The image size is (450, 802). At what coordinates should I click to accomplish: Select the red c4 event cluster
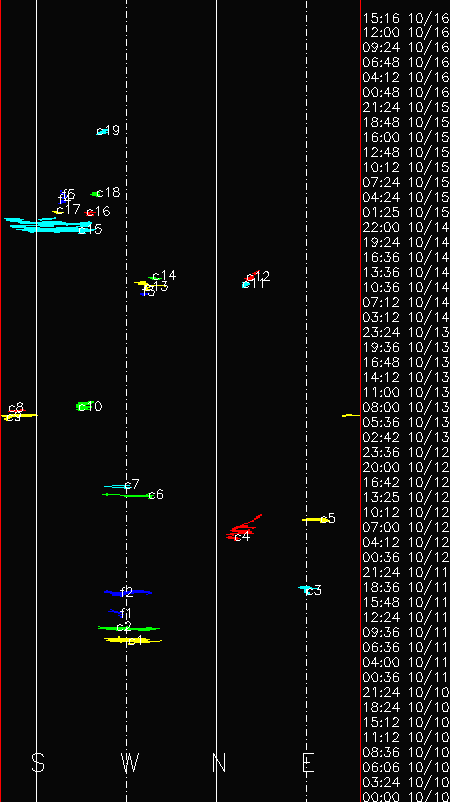[242, 528]
